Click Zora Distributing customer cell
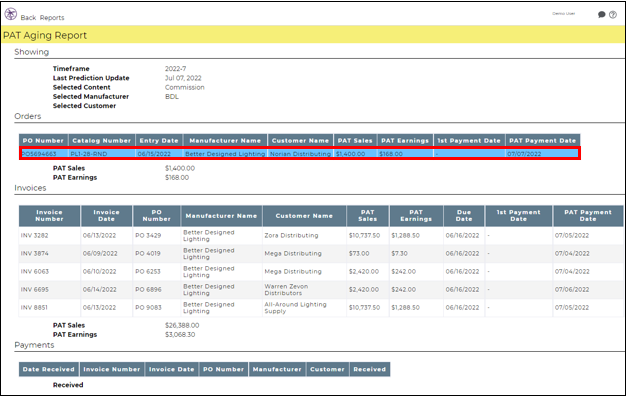 [x=291, y=236]
